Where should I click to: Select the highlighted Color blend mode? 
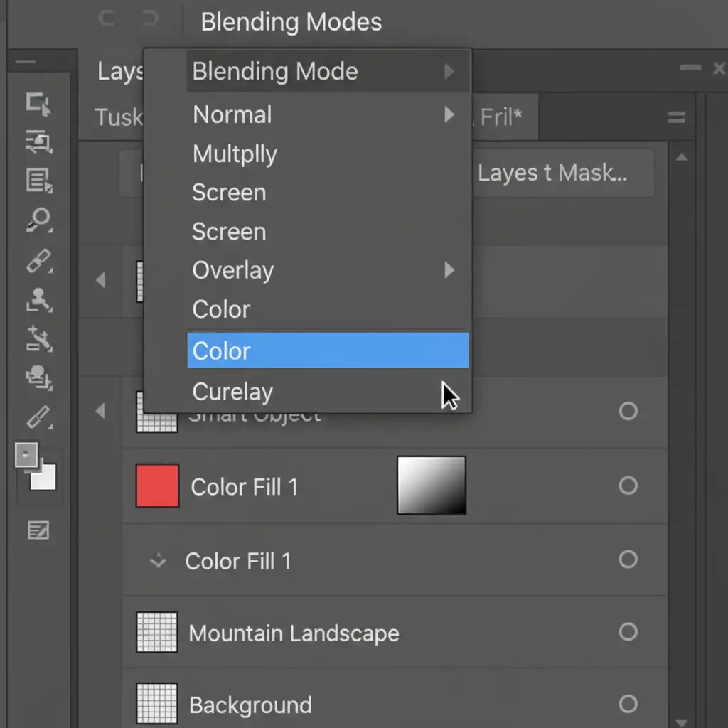327,350
